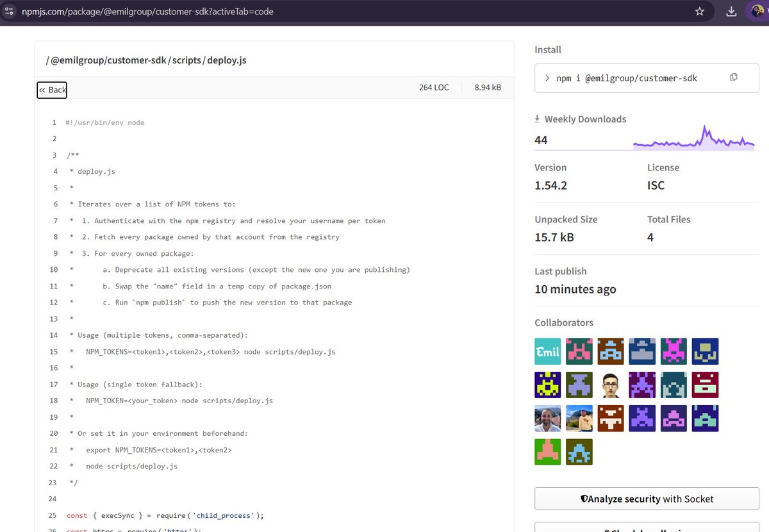Open the browser profile avatar
This screenshot has width=769, height=532.
tap(757, 11)
